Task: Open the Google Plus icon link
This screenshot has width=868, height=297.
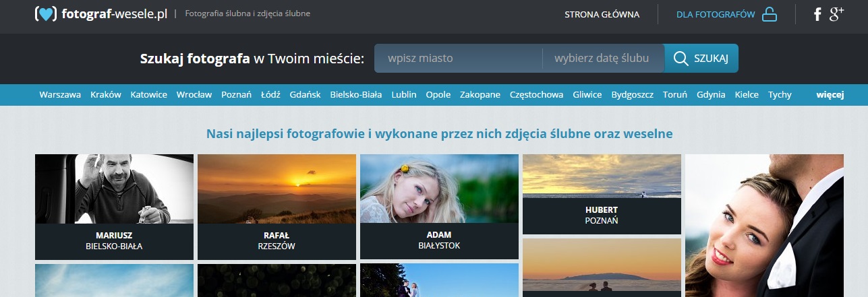Action: click(836, 14)
